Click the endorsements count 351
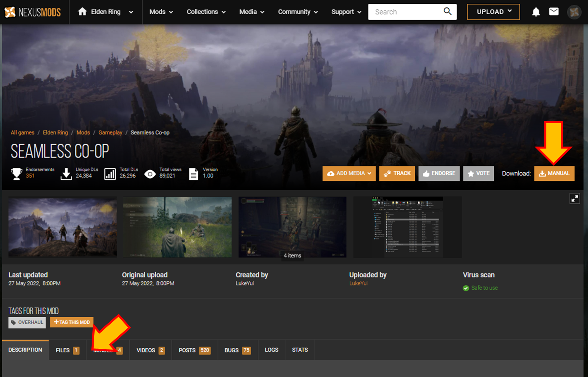 30,176
